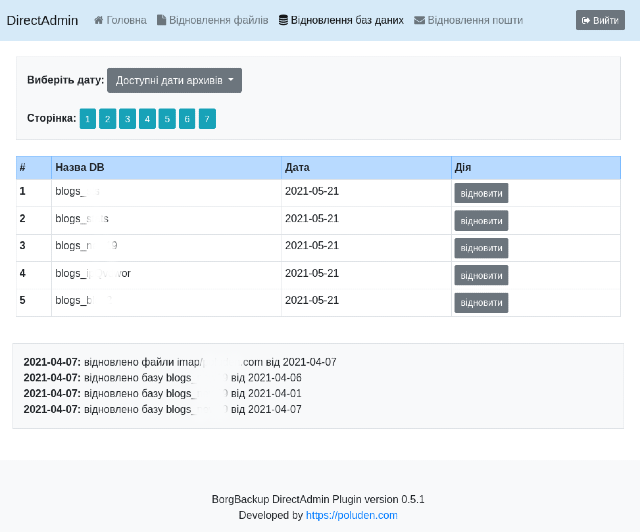Click the sign-out icon in Вийти button

tap(586, 20)
